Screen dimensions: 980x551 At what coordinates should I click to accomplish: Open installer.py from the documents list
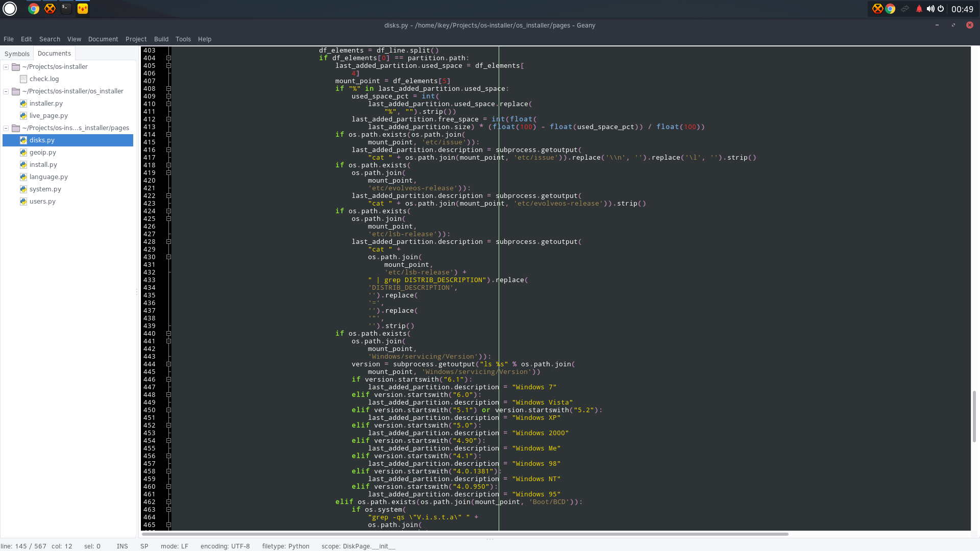point(46,104)
